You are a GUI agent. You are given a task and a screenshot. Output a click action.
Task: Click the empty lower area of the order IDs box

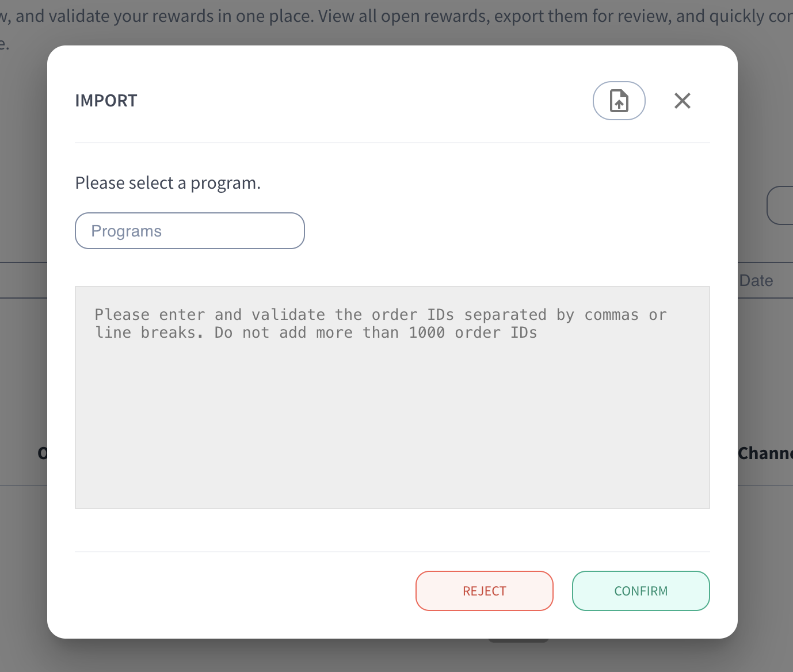click(392, 449)
